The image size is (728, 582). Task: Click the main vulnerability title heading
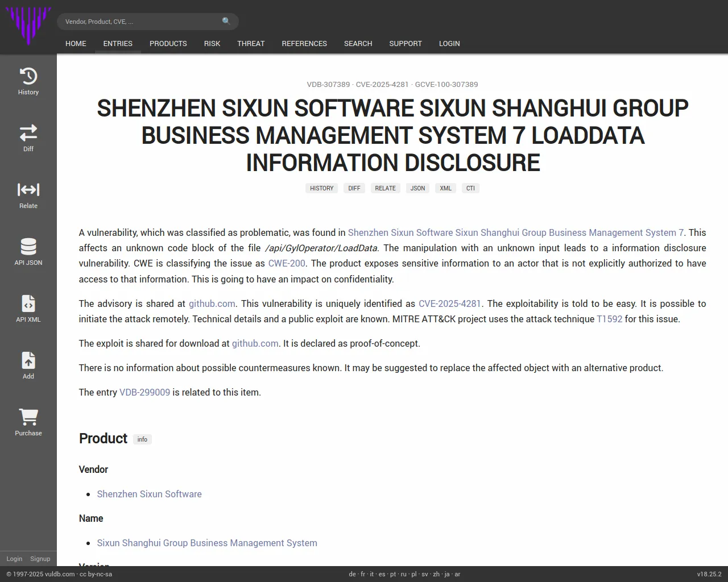tap(392, 135)
